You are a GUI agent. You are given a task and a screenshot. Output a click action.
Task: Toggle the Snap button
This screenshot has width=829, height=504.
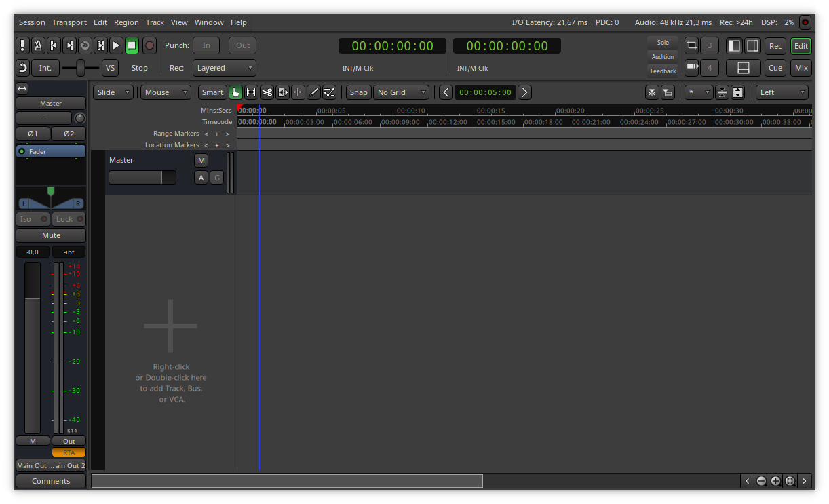358,92
